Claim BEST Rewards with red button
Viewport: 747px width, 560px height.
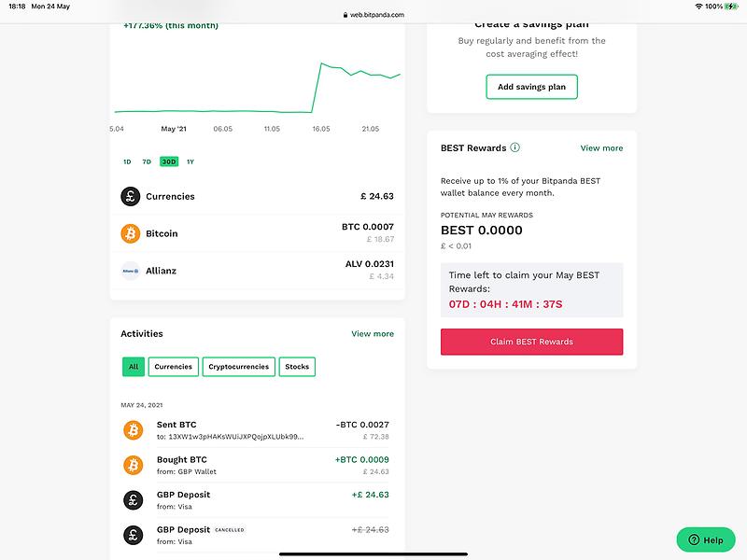[531, 342]
